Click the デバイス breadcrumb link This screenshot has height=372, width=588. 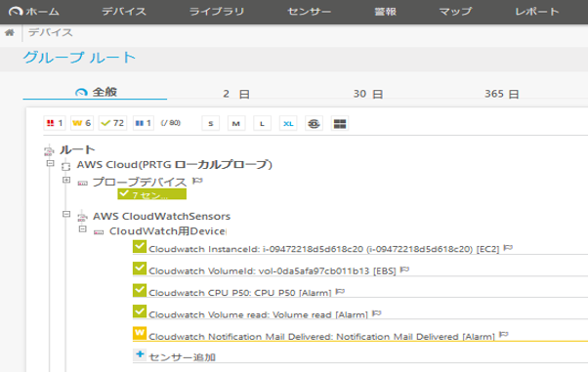50,32
